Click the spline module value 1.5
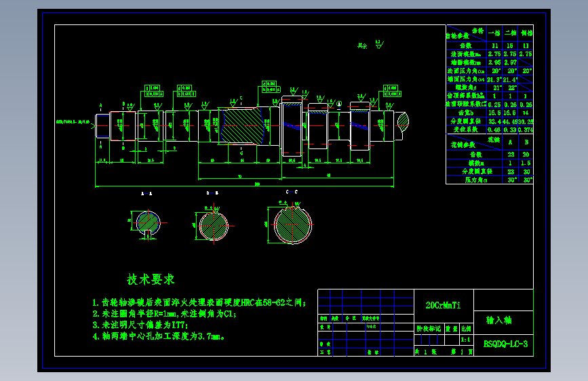 [x=526, y=163]
